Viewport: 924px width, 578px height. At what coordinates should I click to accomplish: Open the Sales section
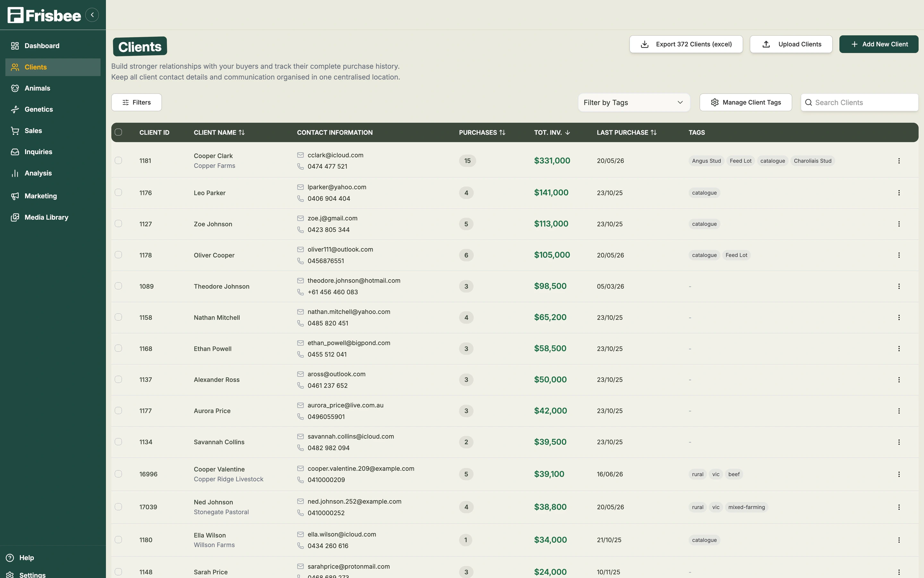click(53, 131)
